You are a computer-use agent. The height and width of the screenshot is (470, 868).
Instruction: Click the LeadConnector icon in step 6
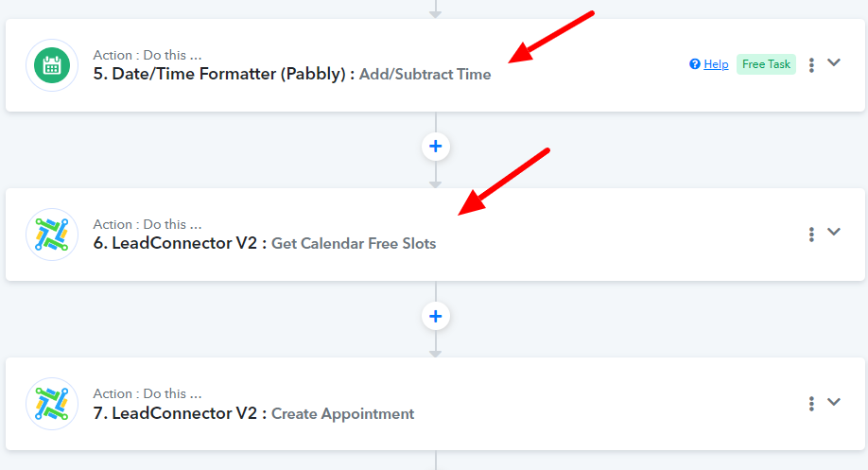pyautogui.click(x=52, y=235)
